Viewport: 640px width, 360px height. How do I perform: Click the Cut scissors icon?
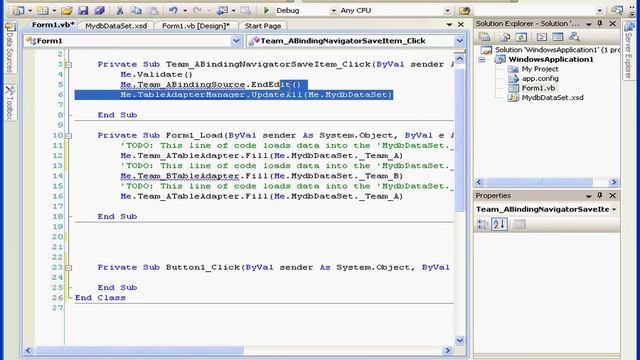point(120,11)
